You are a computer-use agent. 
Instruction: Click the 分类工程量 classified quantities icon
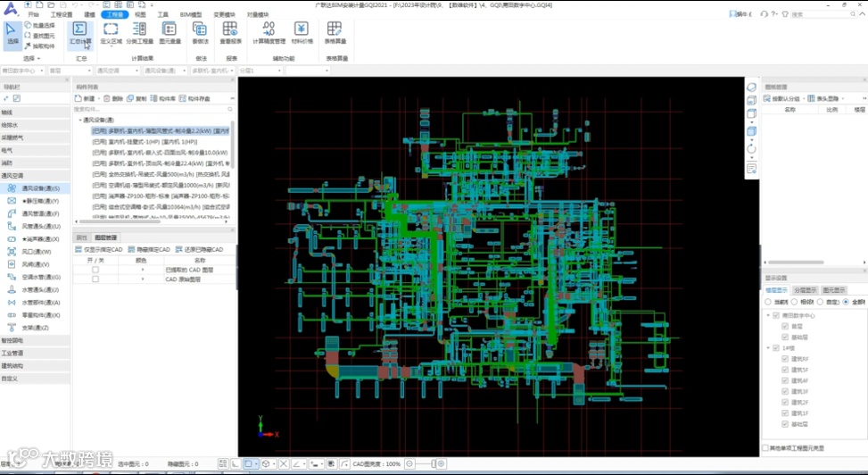click(140, 30)
